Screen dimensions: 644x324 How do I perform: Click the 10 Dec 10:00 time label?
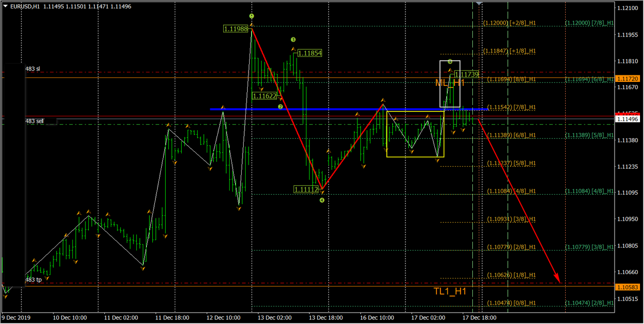[x=70, y=318]
